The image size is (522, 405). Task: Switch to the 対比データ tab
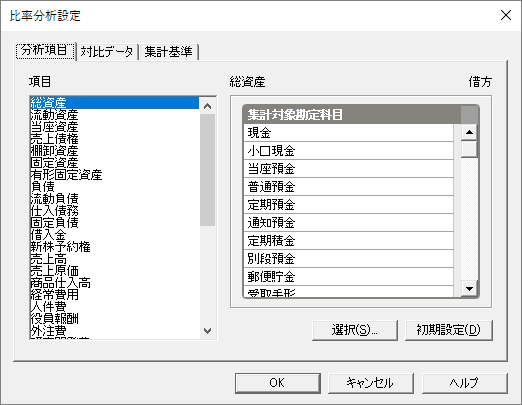(107, 52)
